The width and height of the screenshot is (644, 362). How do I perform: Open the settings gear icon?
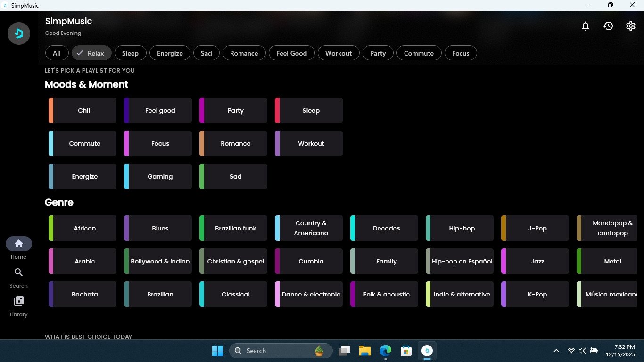631,26
